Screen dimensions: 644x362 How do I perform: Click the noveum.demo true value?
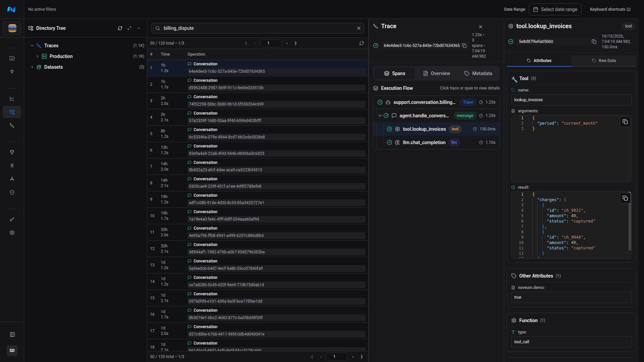coord(571,297)
